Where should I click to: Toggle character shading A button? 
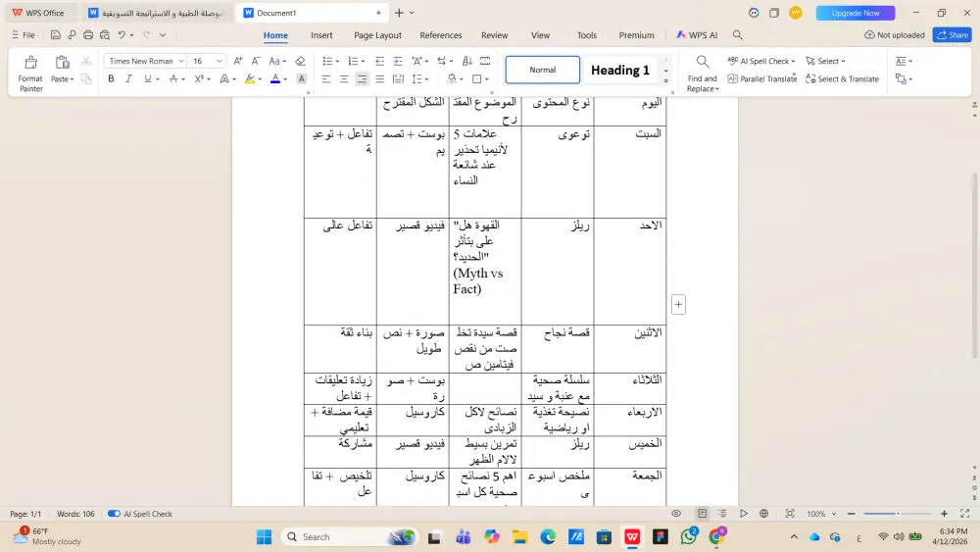(301, 78)
